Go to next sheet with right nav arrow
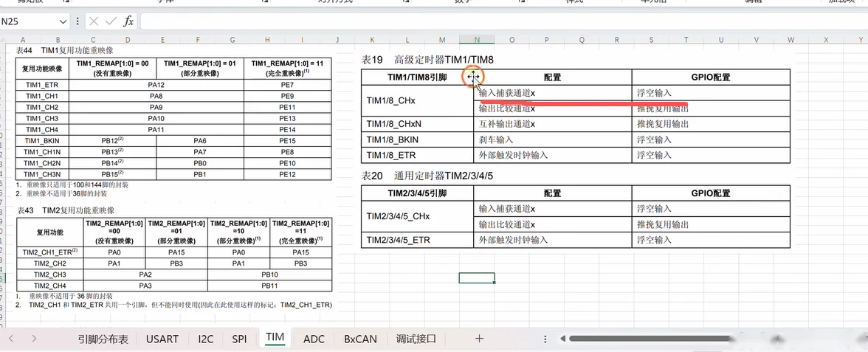The width and height of the screenshot is (868, 352). (x=34, y=338)
